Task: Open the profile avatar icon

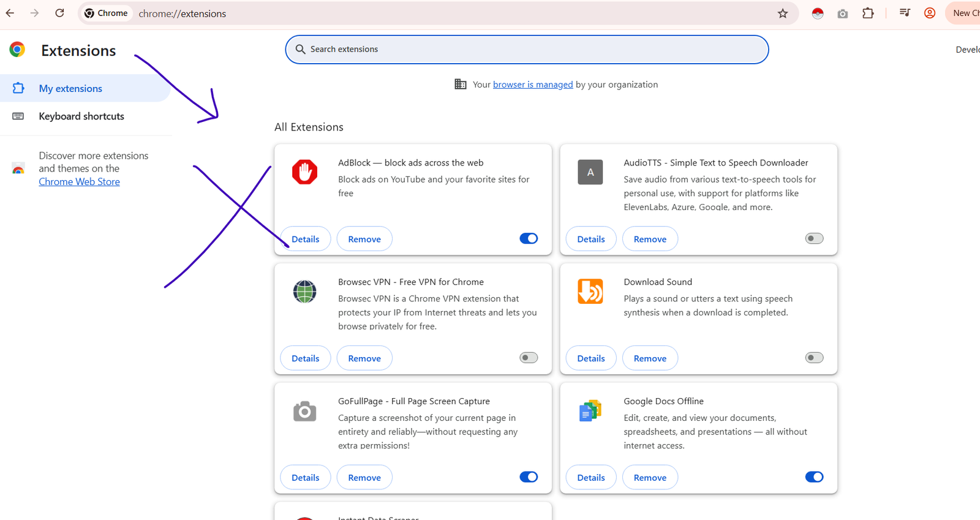Action: pos(930,13)
